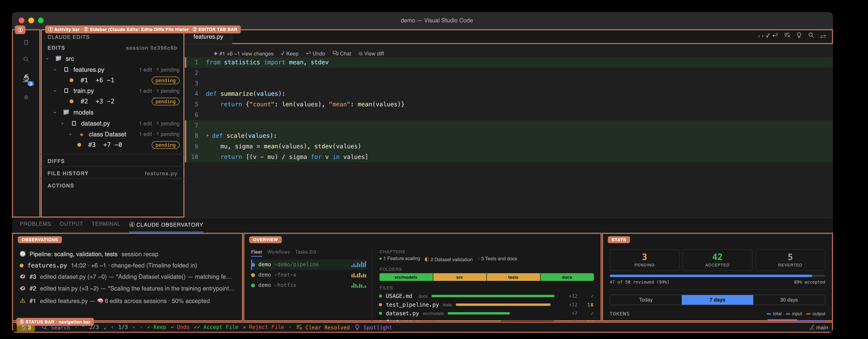Select the Today time range

[x=646, y=300]
